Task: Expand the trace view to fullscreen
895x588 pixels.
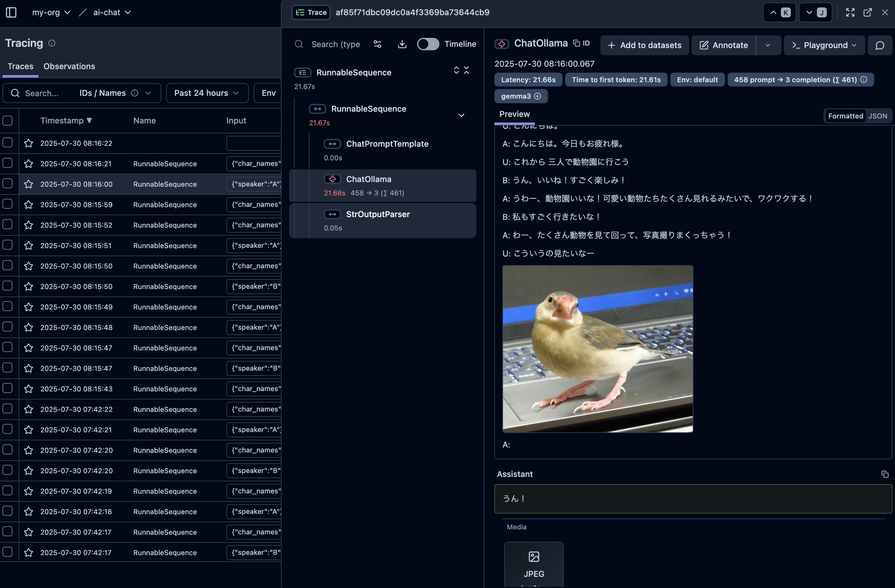Action: 850,12
